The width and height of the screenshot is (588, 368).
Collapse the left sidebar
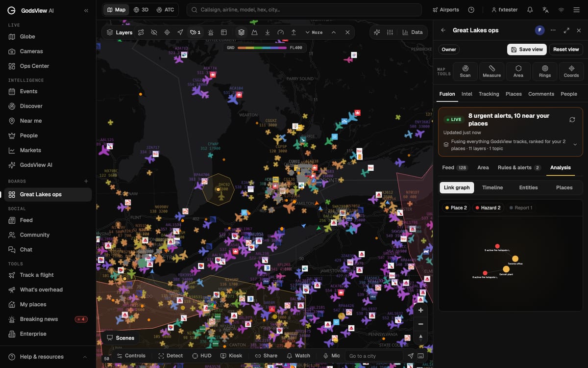(86, 10)
